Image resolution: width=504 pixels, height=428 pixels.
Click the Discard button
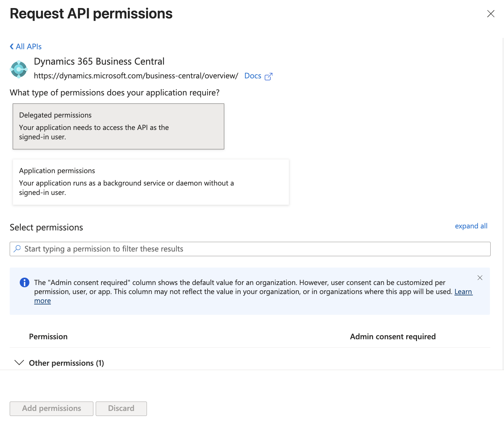121,409
